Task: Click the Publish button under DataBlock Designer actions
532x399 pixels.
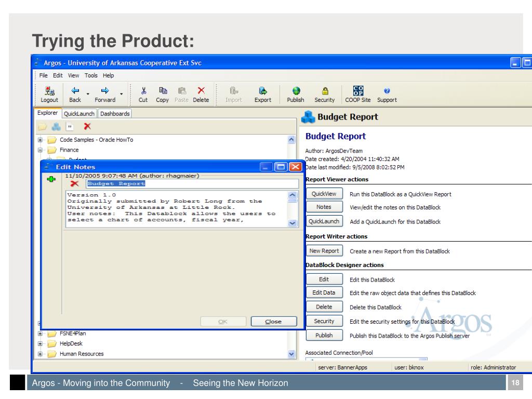Action: (324, 335)
